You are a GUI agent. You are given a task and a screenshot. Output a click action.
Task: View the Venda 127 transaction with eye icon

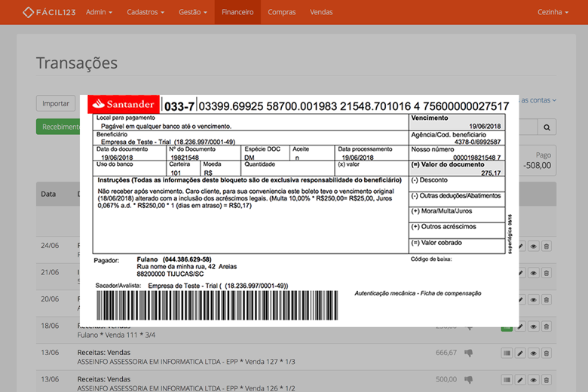pos(533,354)
